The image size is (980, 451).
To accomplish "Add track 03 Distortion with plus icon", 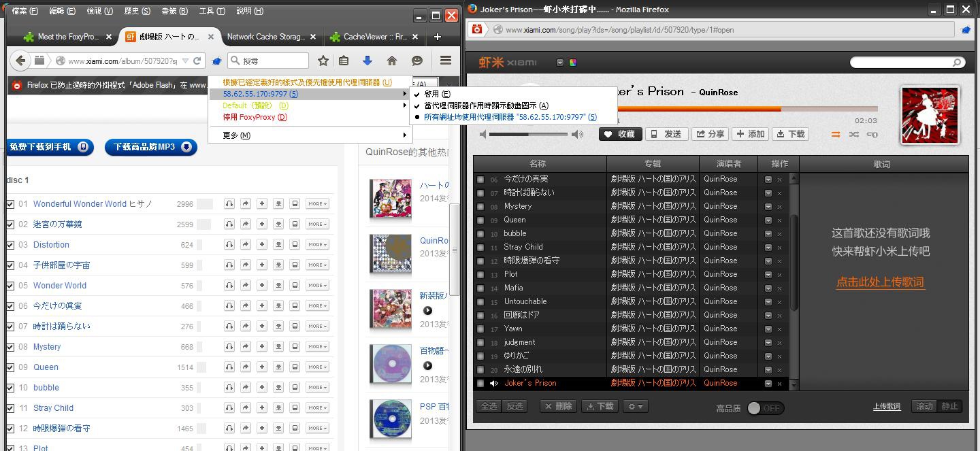I will point(262,244).
